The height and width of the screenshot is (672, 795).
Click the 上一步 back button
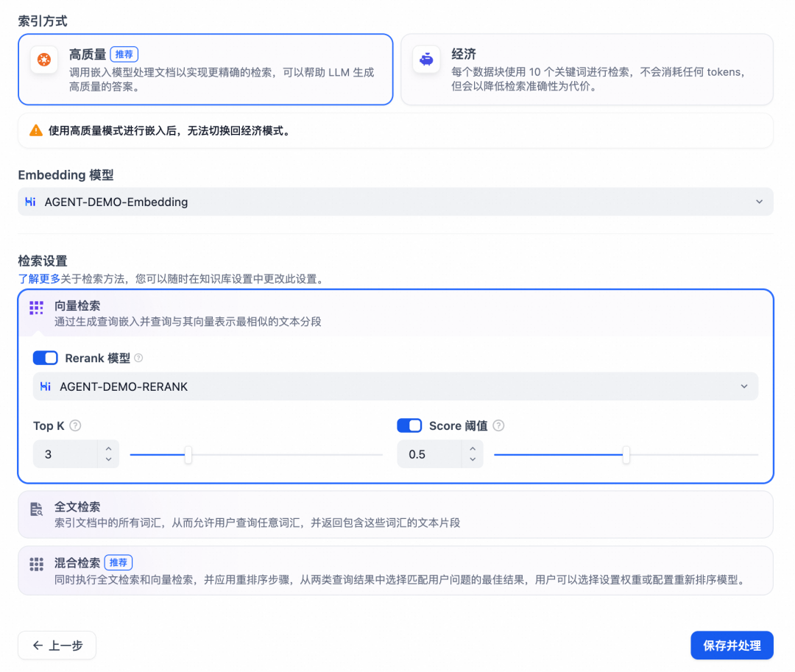(57, 645)
